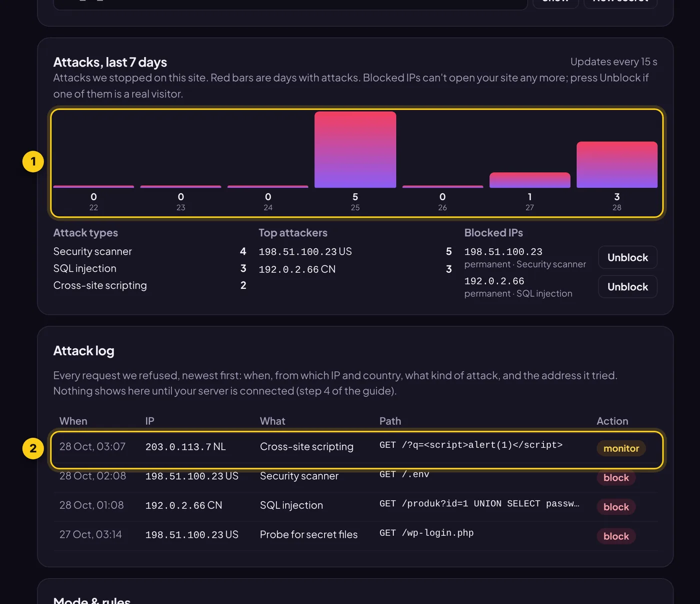Click the chart bar for day 27

[529, 180]
